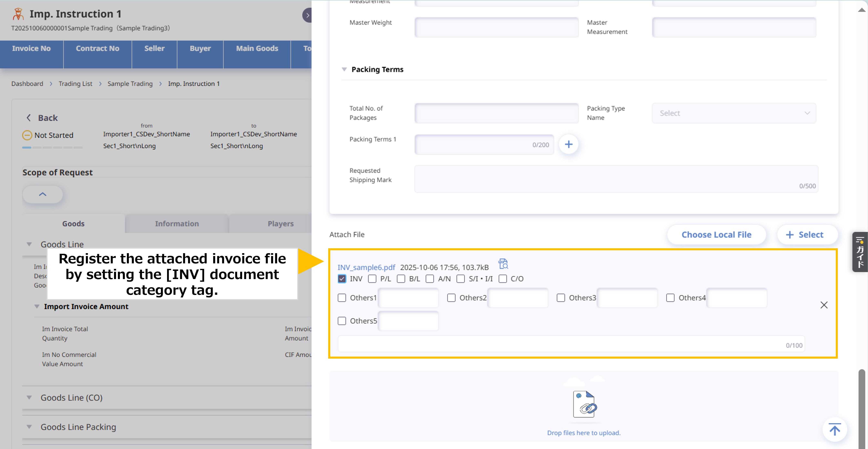The width and height of the screenshot is (868, 449).
Task: Open the Packing Type Name dropdown
Action: click(x=734, y=113)
